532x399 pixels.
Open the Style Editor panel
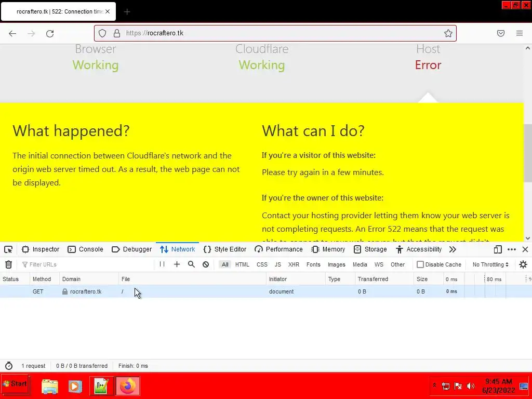pyautogui.click(x=225, y=249)
